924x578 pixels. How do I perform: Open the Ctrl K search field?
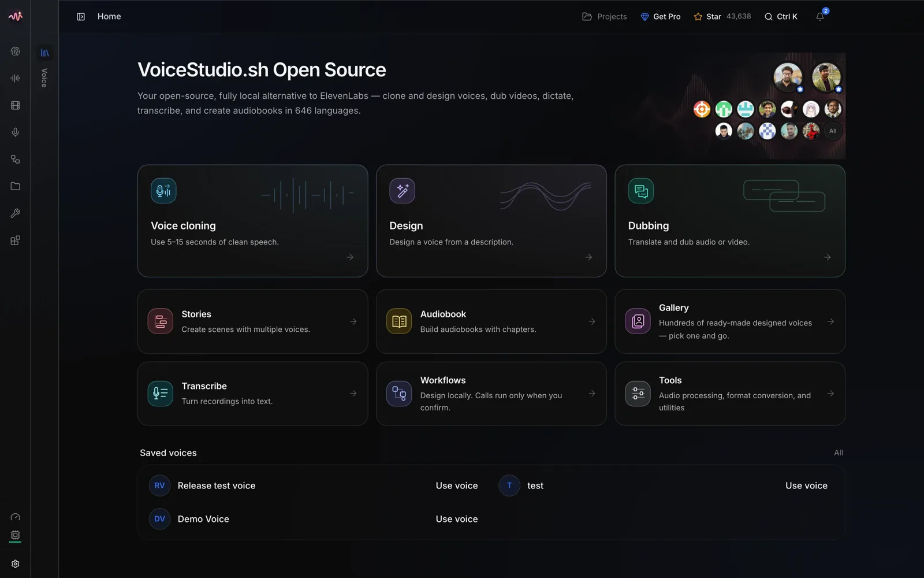pos(781,17)
